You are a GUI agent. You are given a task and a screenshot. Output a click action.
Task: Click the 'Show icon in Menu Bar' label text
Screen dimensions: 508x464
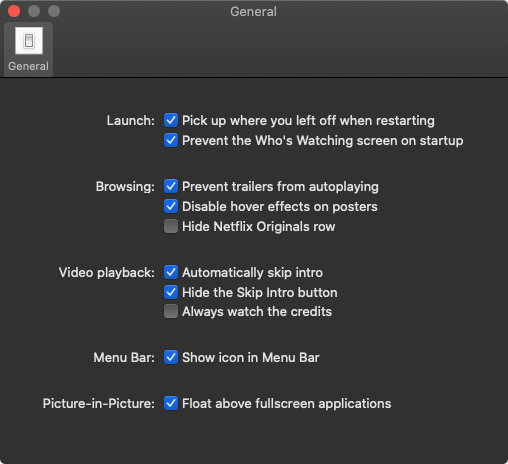(x=251, y=358)
